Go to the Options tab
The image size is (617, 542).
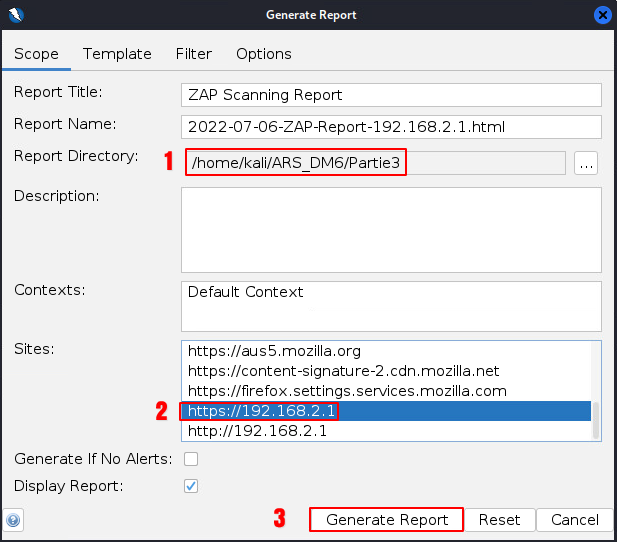pos(263,54)
